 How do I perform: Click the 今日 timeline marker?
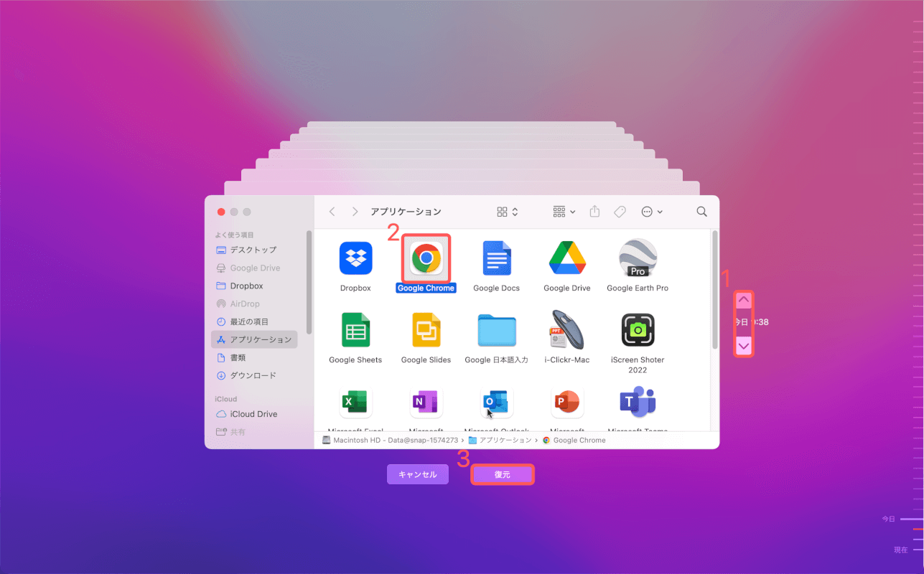click(x=902, y=519)
